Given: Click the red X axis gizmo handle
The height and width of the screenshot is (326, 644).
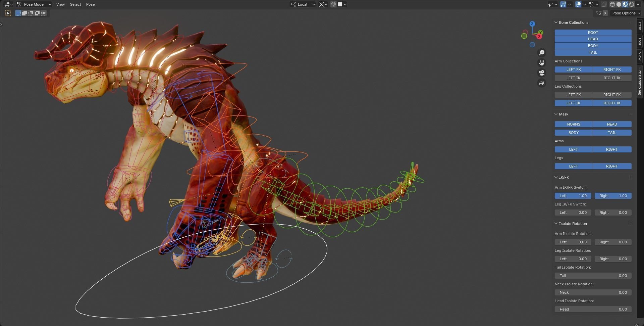Looking at the screenshot, I should 539,36.
